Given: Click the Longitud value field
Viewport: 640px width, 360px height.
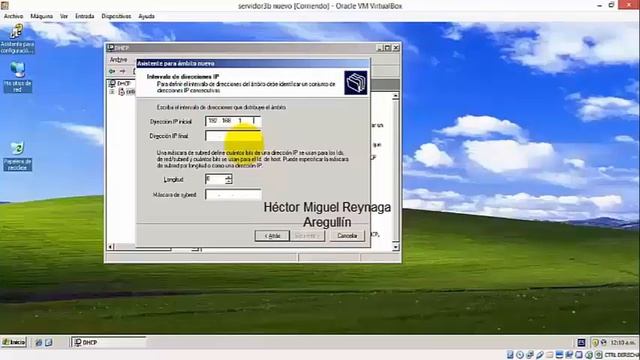Looking at the screenshot, I should (215, 179).
